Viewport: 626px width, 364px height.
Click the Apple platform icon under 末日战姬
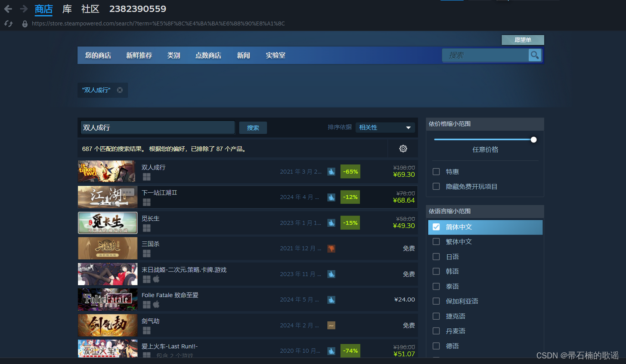[156, 279]
